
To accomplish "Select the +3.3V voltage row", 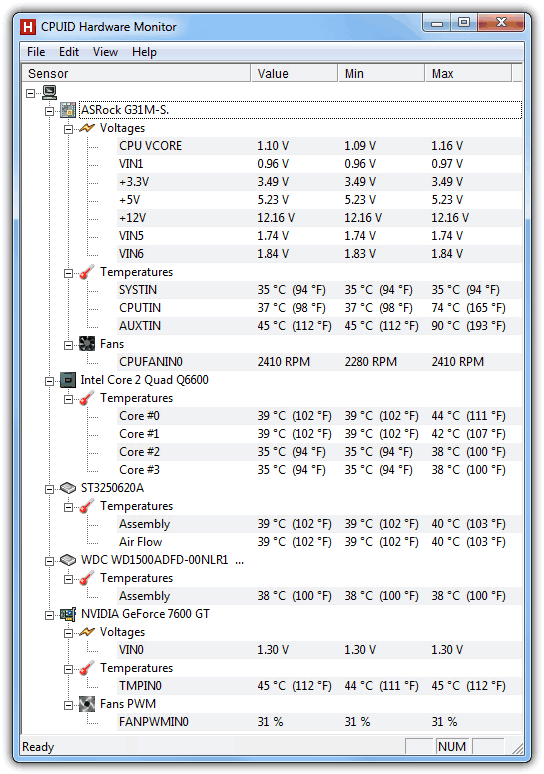I will click(x=319, y=182).
